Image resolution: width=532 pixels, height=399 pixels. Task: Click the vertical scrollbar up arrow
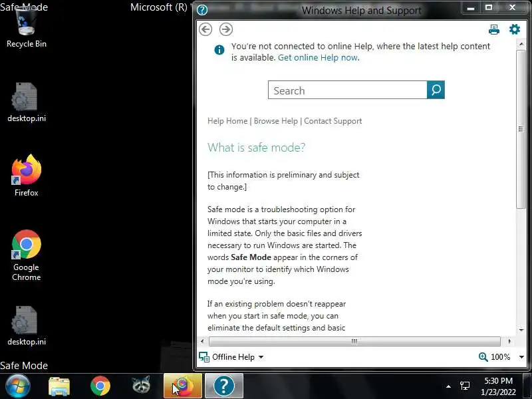point(521,45)
